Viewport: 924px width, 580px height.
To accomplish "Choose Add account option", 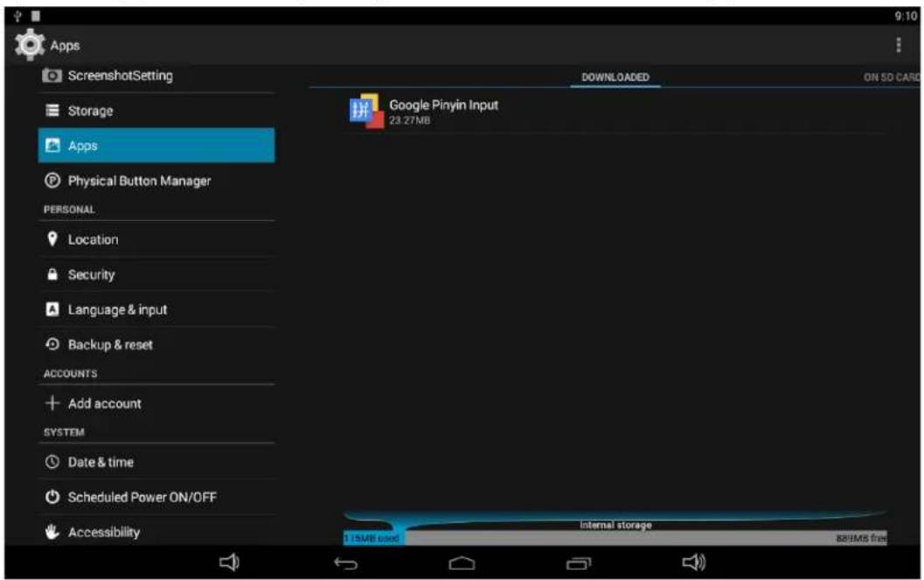I will [156, 403].
